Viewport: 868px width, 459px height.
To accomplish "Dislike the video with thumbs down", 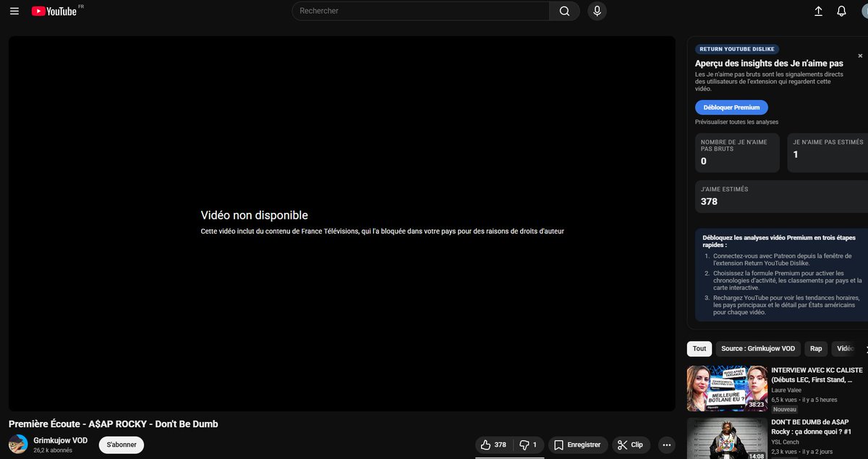I will [x=528, y=445].
